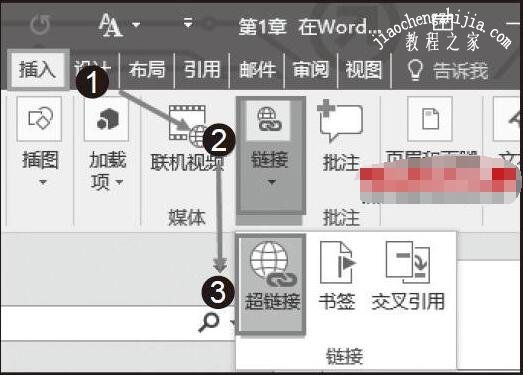The image size is (523, 375).
Task: Open 交叉引用 cross-reference
Action: tap(408, 276)
